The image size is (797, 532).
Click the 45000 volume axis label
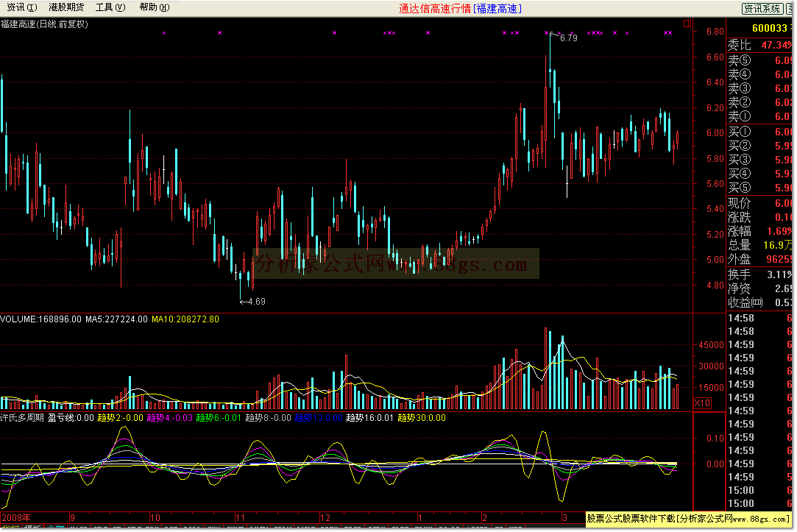coord(712,345)
